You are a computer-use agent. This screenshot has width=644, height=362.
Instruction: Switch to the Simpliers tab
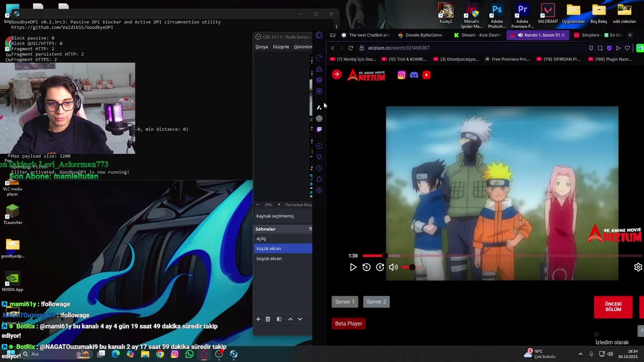tap(597, 35)
